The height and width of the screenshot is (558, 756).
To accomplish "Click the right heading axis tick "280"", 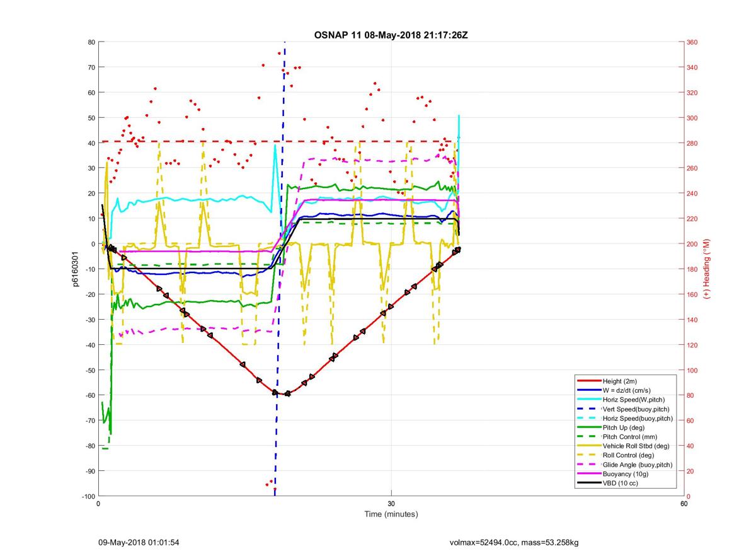I will (x=692, y=143).
